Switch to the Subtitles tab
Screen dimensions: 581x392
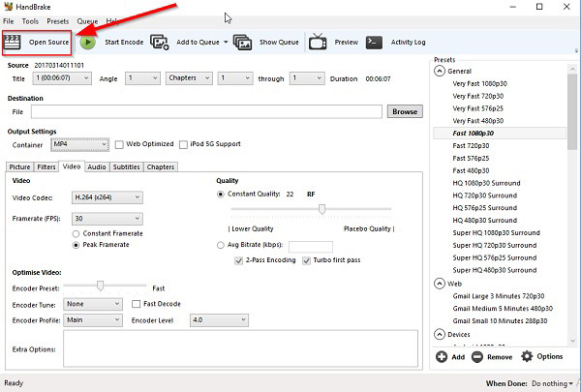(126, 167)
